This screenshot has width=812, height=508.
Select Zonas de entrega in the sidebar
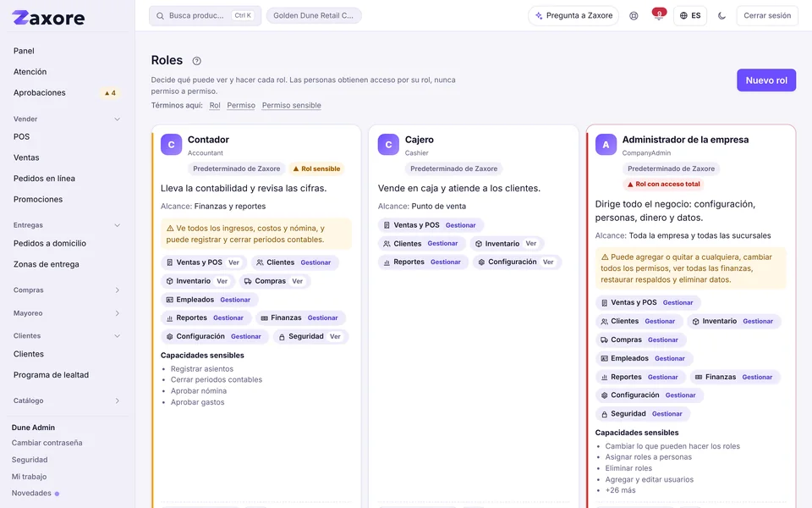coord(68,264)
